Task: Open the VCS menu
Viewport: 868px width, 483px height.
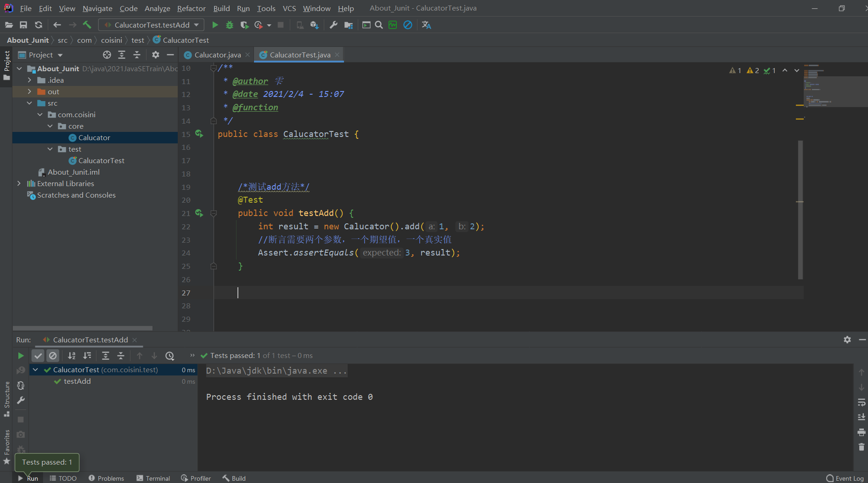Action: point(289,8)
